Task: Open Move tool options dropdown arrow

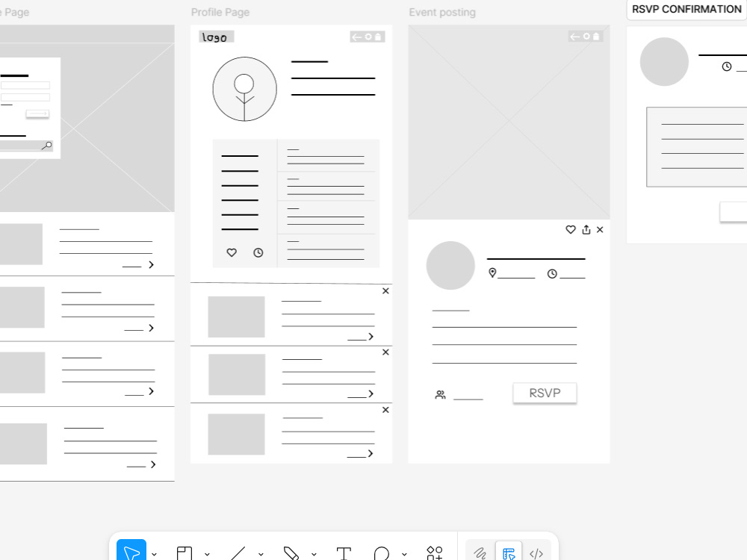Action: [x=154, y=554]
